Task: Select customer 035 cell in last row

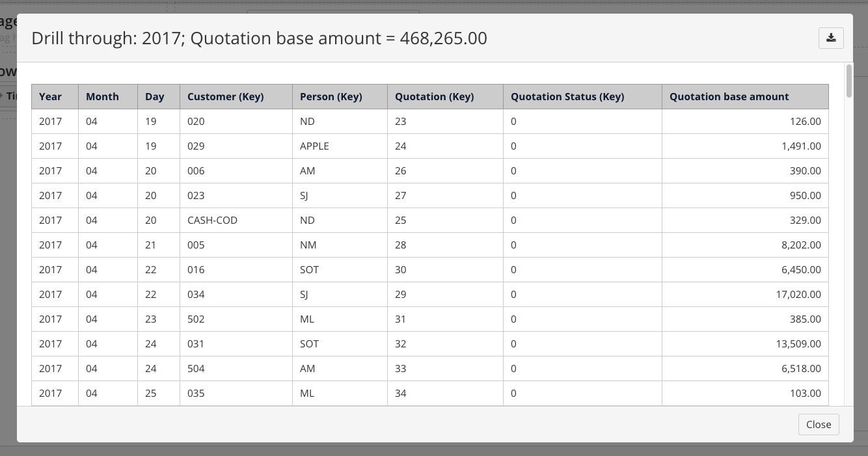Action: (x=196, y=393)
